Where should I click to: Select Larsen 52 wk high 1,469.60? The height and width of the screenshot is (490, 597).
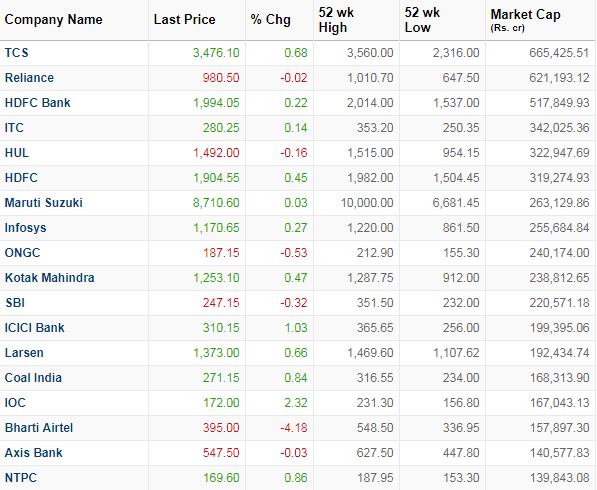(x=370, y=353)
